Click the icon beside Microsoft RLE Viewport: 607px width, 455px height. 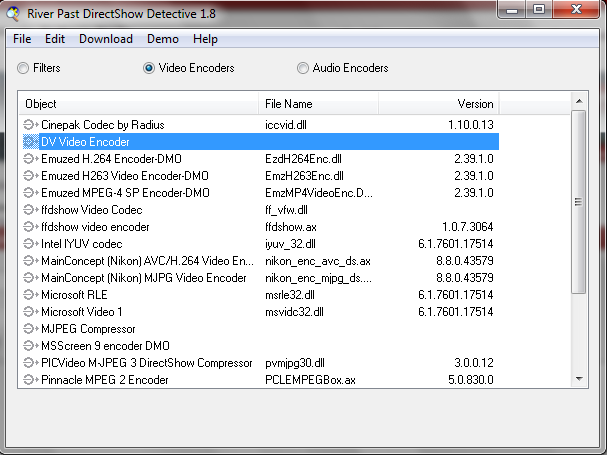point(31,295)
